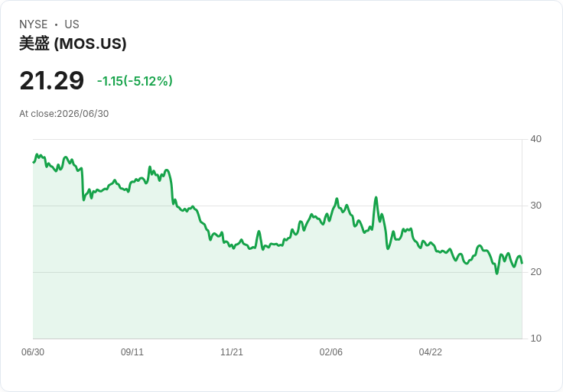The width and height of the screenshot is (563, 392).
Task: Click the At close 2026/06/30 text
Action: (x=64, y=114)
